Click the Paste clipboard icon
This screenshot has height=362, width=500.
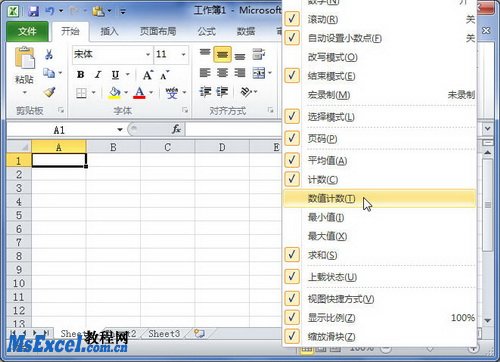click(24, 58)
